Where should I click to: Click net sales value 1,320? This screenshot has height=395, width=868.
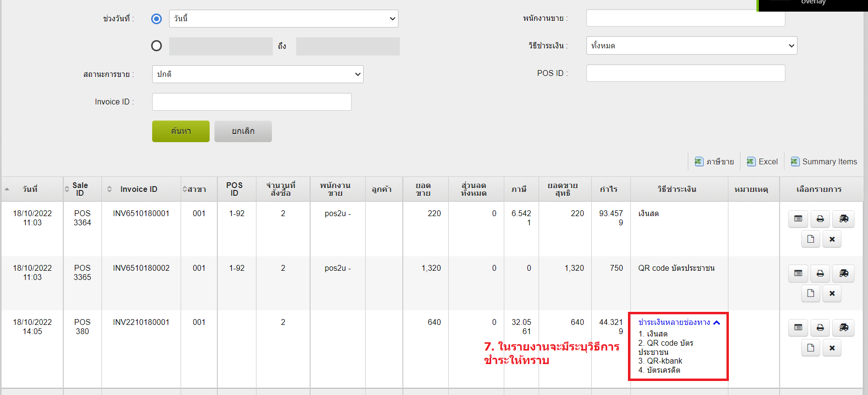(574, 268)
